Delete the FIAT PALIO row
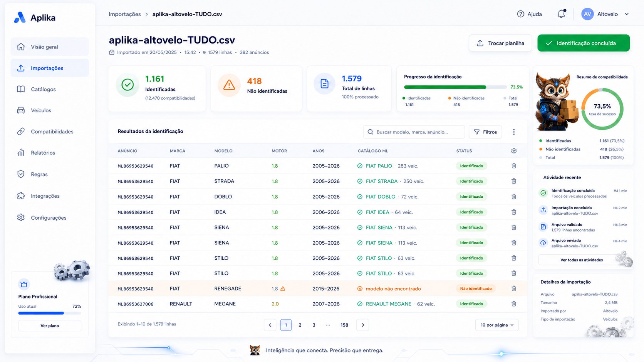644x362 pixels. [514, 166]
